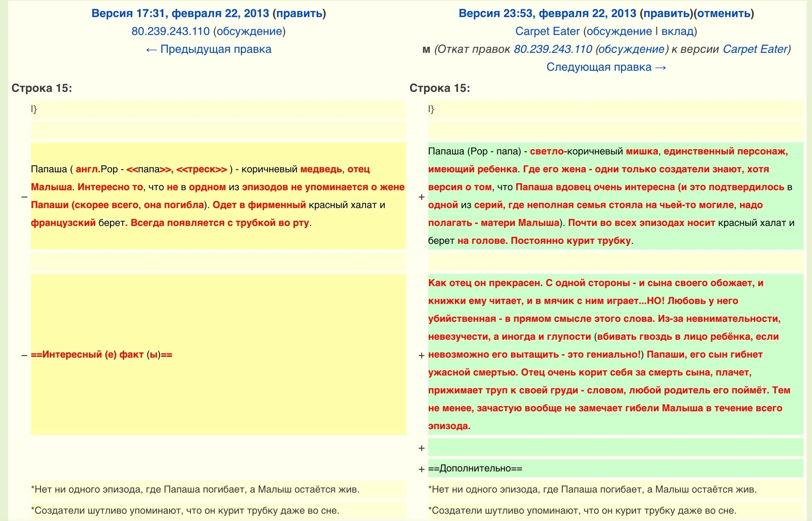The image size is (812, 521).
Task: Click 'отменить' to undo the edit
Action: pos(724,13)
